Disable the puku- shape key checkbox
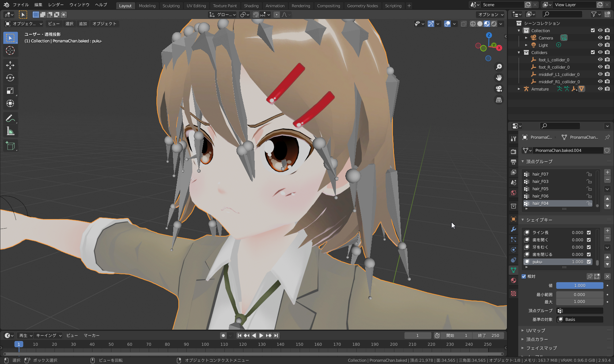The image size is (614, 364). (x=589, y=262)
